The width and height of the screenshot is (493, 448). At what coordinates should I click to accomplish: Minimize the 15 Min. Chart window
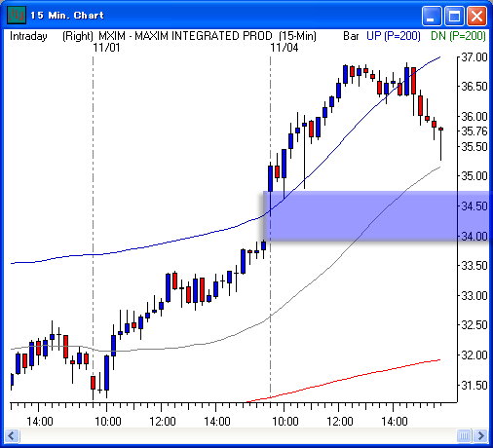click(432, 16)
